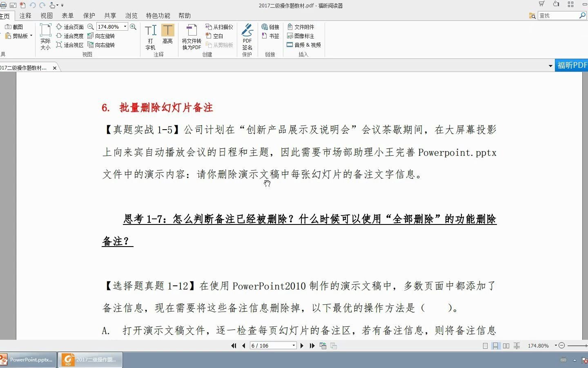Open the 保护 ribbon tab
The image size is (588, 368).
coord(89,16)
